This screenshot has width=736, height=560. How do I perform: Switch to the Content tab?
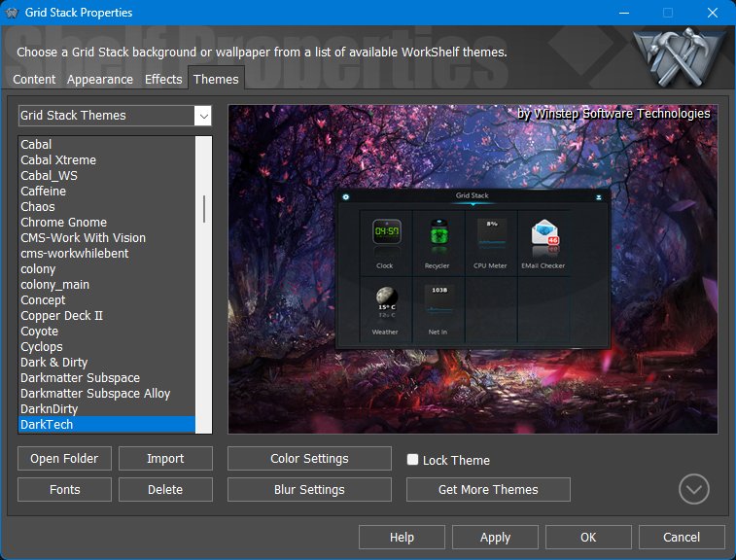(x=34, y=80)
